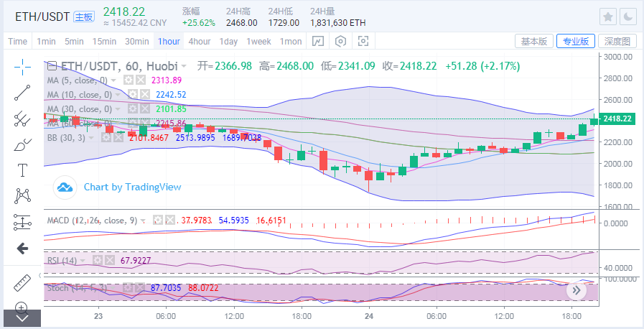
Task: Switch interval to 1day
Action: click(x=228, y=41)
